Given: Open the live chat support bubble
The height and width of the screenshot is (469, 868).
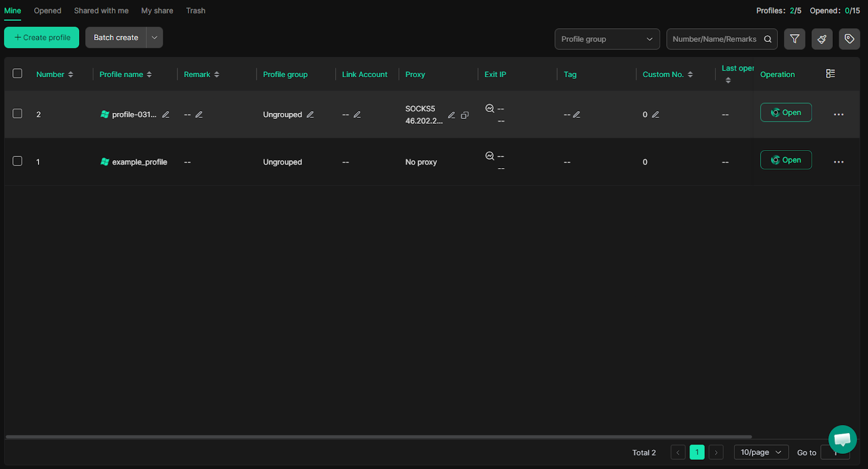Looking at the screenshot, I should [x=842, y=439].
